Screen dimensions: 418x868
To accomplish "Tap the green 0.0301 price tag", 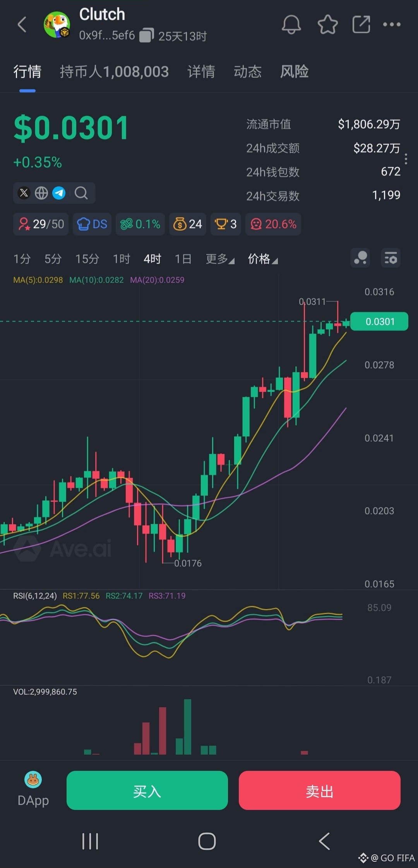I will pyautogui.click(x=379, y=322).
